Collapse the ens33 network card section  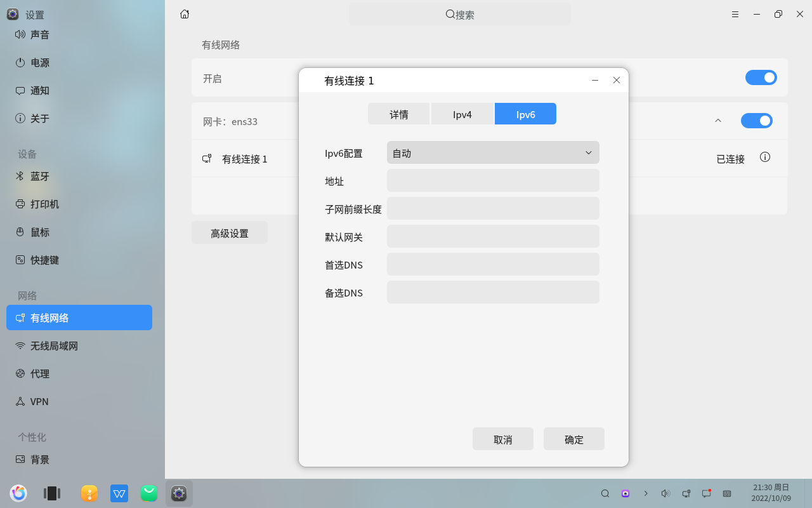tap(718, 121)
